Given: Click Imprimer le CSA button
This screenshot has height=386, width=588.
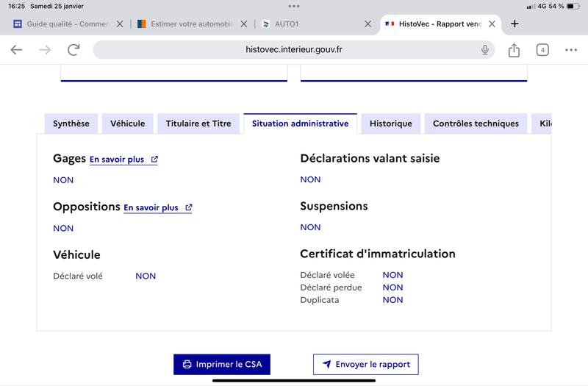Looking at the screenshot, I should [x=222, y=364].
